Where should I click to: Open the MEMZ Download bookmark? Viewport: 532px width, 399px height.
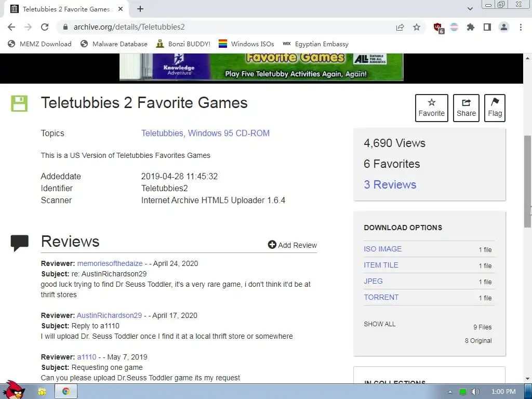39,44
